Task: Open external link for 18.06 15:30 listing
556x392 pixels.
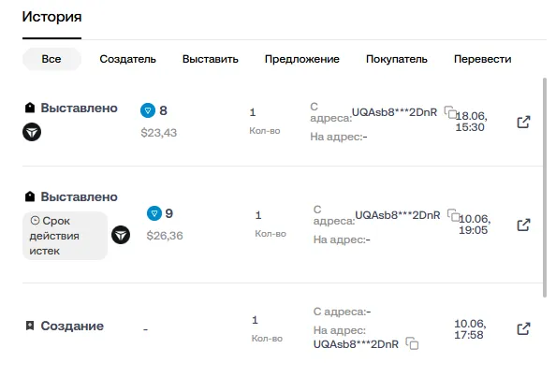Action: (523, 122)
